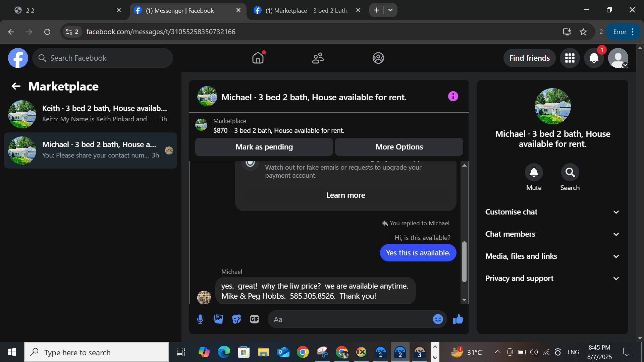Open File Explorer from the taskbar

click(x=264, y=352)
